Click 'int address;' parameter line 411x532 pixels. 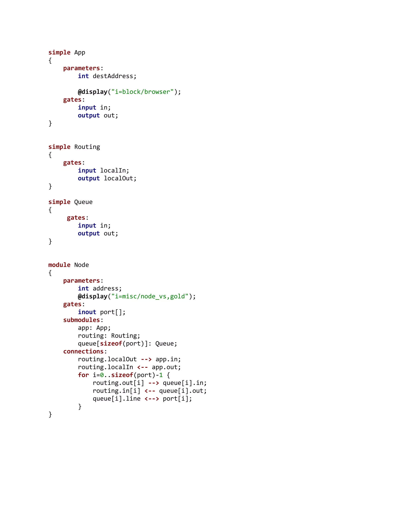click(x=100, y=288)
